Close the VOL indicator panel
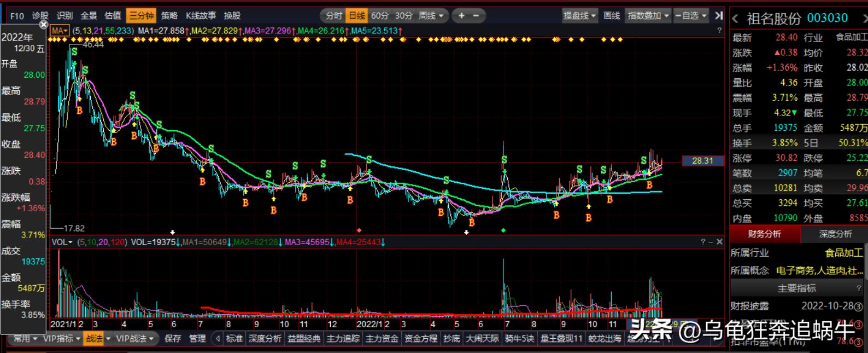The image size is (868, 353). [719, 242]
